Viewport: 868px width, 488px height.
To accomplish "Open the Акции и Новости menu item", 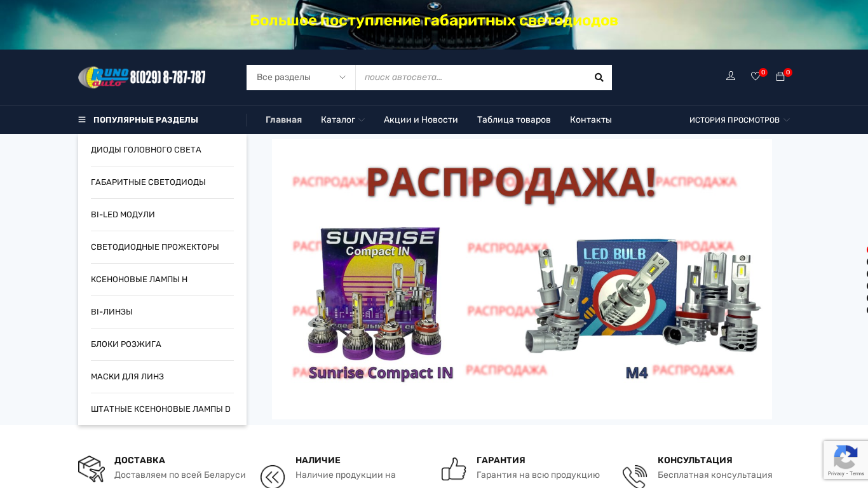I will click(421, 120).
